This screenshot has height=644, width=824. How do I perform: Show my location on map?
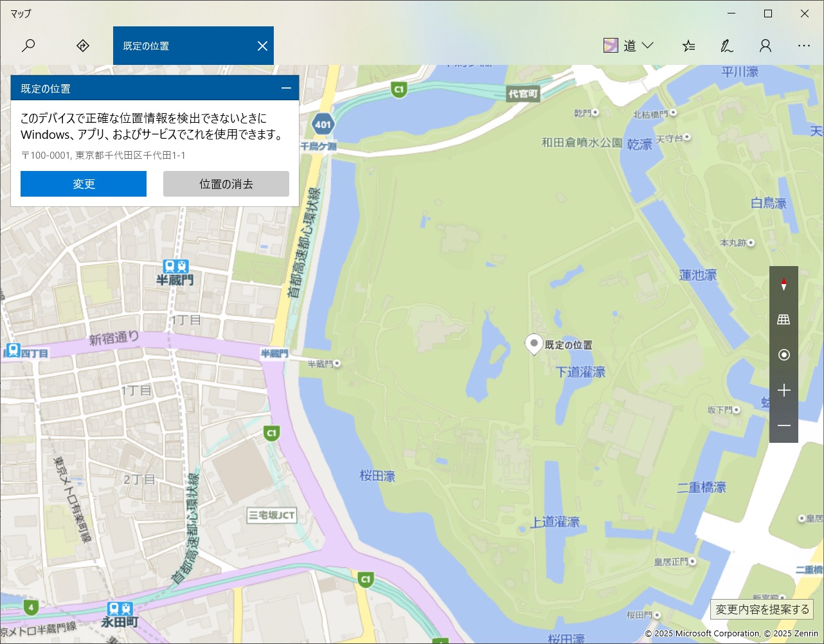pyautogui.click(x=784, y=355)
